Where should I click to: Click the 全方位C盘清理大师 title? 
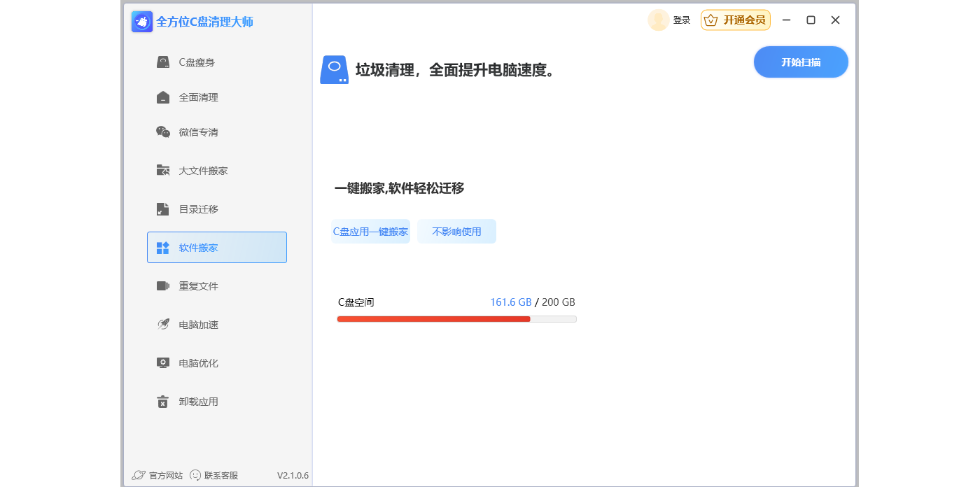pos(204,22)
